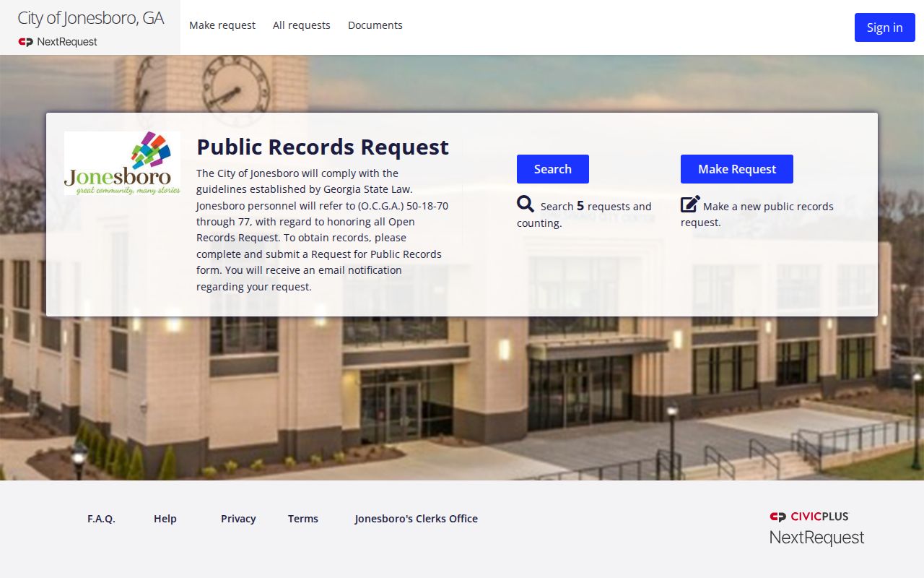
Task: Click the blue Search button
Action: coord(553,169)
